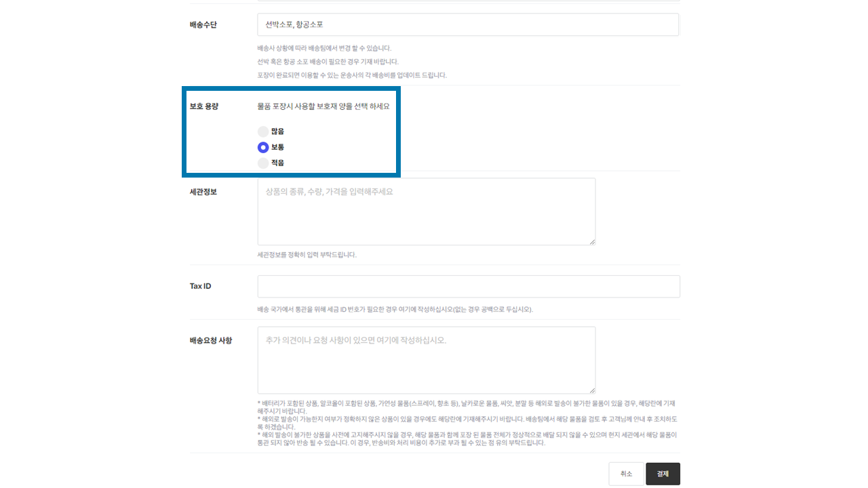This screenshot has width=868, height=488.
Task: Click the '배송수단' field label
Action: pyautogui.click(x=203, y=25)
